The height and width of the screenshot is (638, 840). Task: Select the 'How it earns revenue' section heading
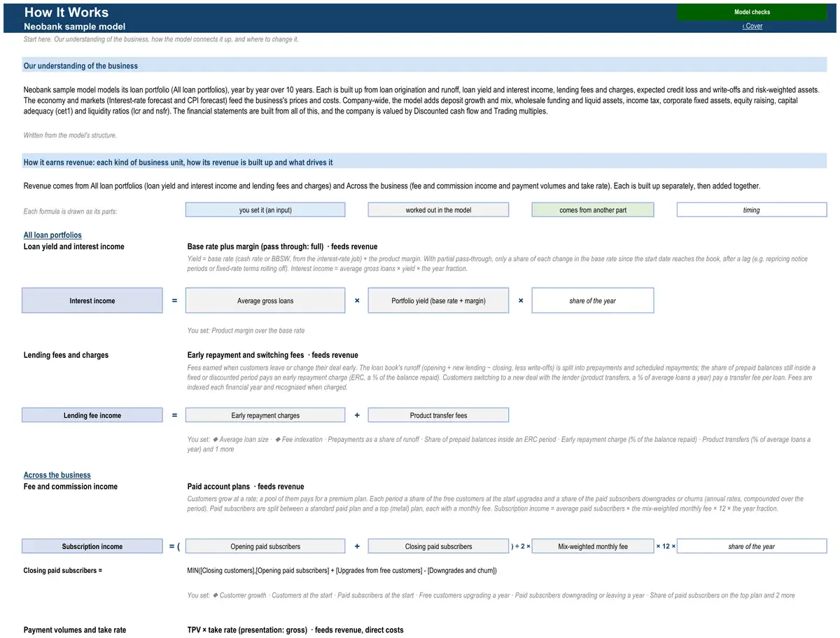pyautogui.click(x=178, y=162)
